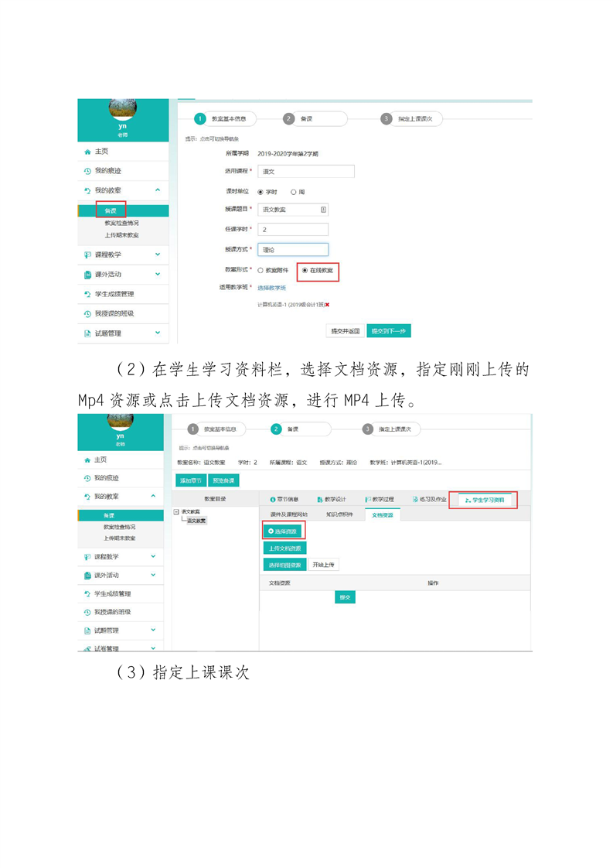Click the info icon on 章节信息 tab
Viewport: 613px width, 868px height.
click(x=272, y=500)
